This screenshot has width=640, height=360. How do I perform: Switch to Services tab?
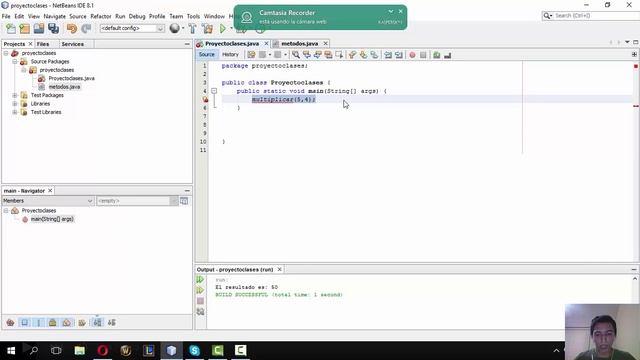point(73,44)
